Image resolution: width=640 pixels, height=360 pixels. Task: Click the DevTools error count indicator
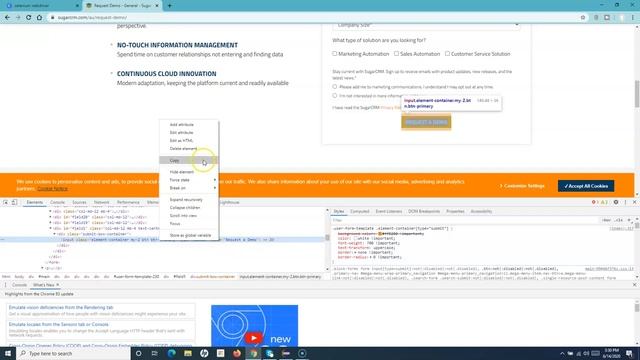(x=594, y=202)
